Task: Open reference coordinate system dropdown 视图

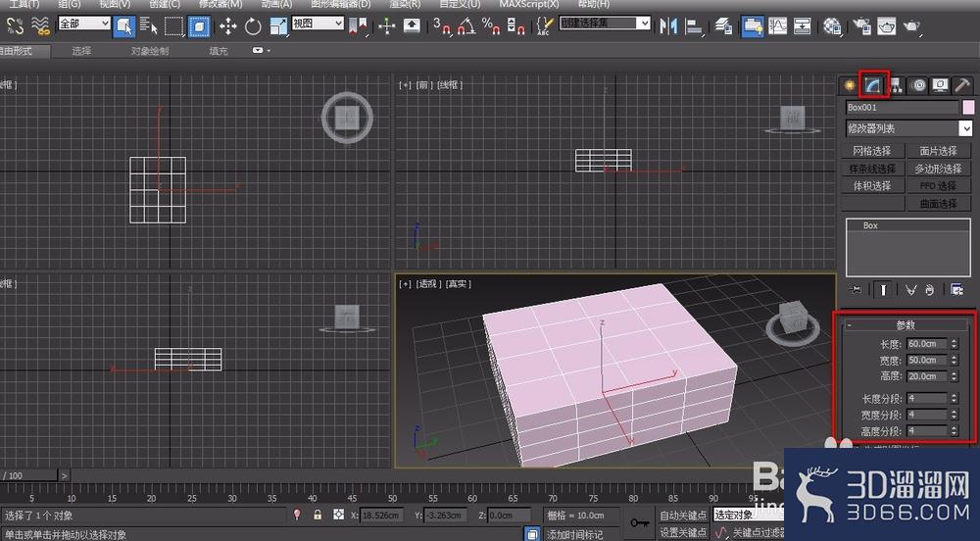Action: pyautogui.click(x=318, y=24)
